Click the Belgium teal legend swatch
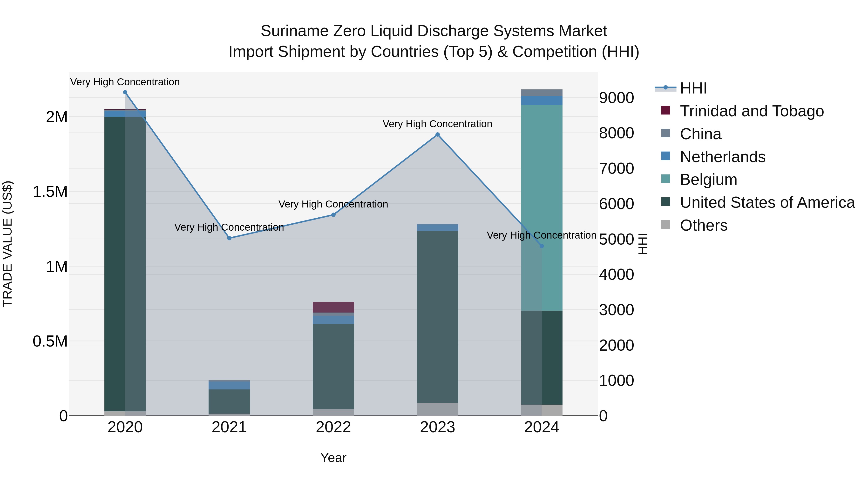The width and height of the screenshot is (868, 488). (x=665, y=179)
